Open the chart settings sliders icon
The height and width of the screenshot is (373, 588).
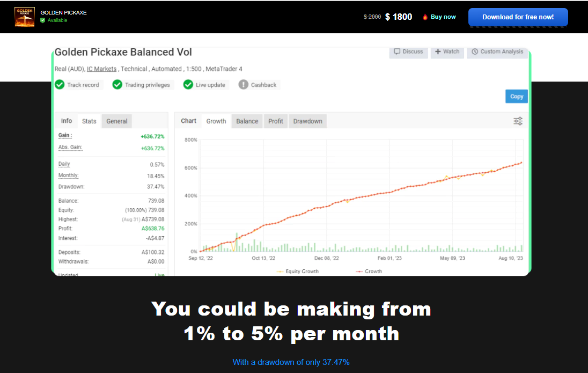[518, 121]
